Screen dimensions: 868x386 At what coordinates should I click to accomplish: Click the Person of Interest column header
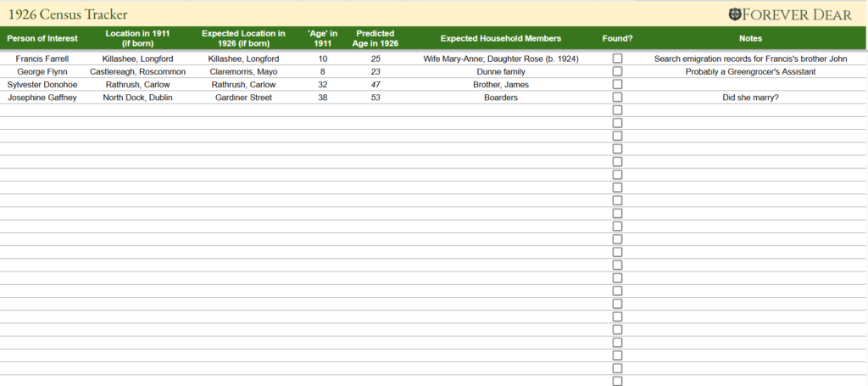click(42, 38)
